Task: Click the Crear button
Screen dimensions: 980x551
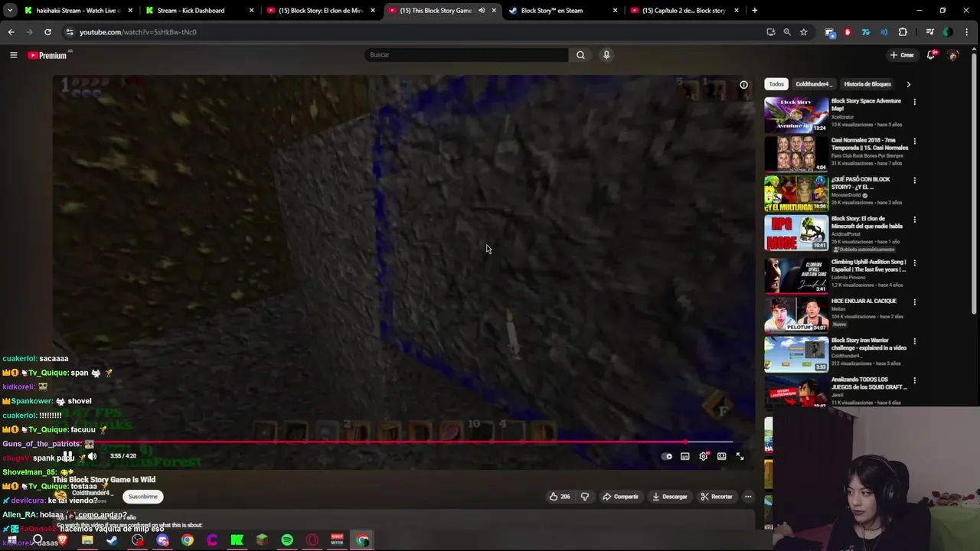Action: [x=902, y=55]
